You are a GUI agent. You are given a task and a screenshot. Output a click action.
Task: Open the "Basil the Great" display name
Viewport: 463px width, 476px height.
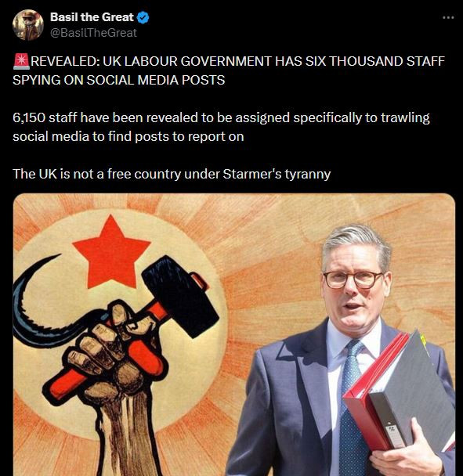(x=92, y=17)
